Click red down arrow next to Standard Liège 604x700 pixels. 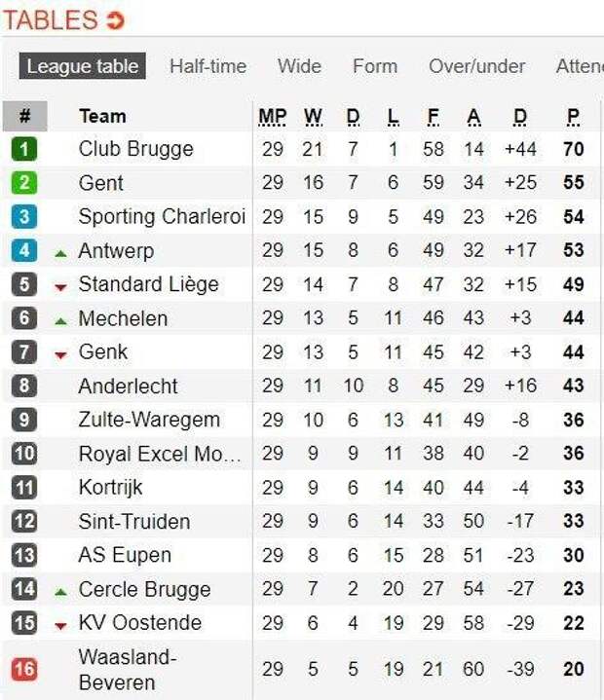(x=60, y=287)
